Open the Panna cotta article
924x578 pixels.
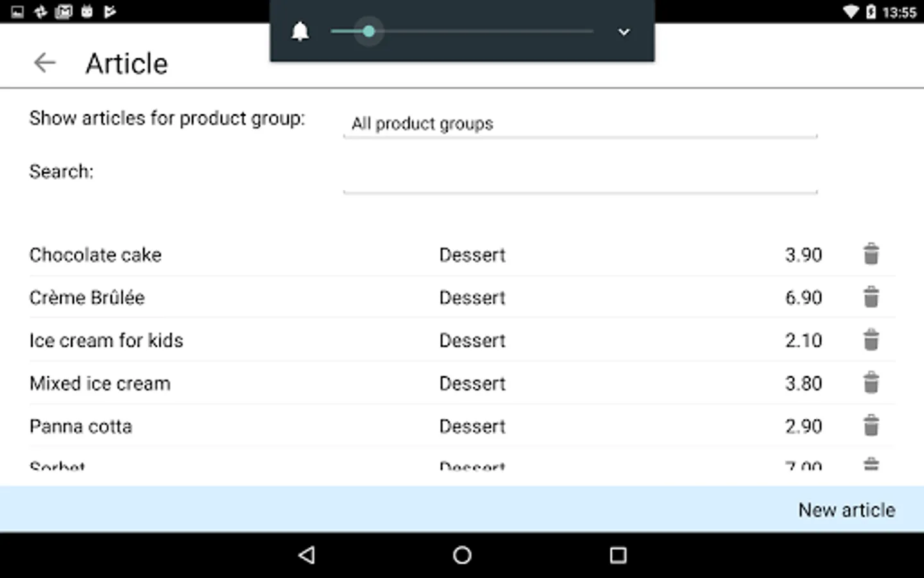tap(81, 426)
